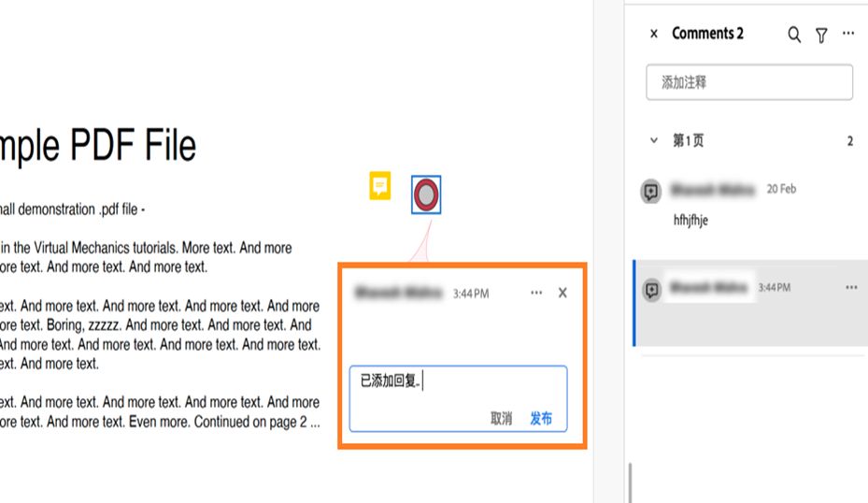Select the 20 Feb comment avatar icon
The image size is (868, 503).
tap(651, 192)
